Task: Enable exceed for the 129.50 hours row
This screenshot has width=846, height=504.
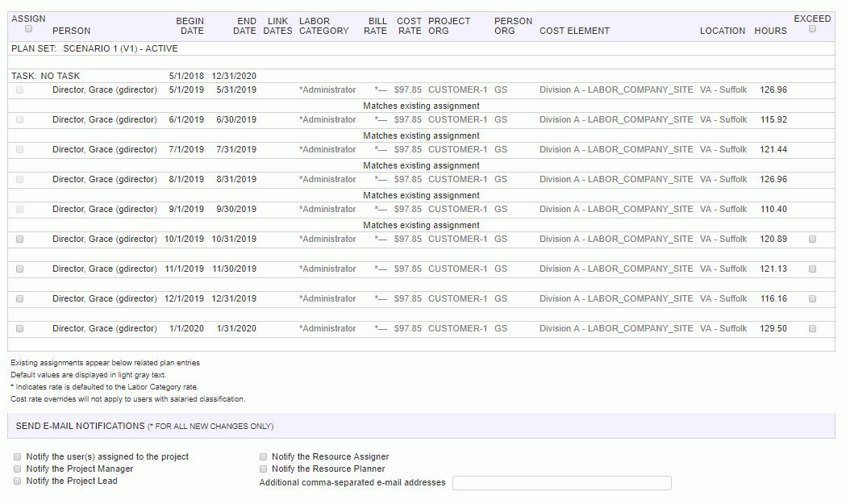Action: pos(813,329)
